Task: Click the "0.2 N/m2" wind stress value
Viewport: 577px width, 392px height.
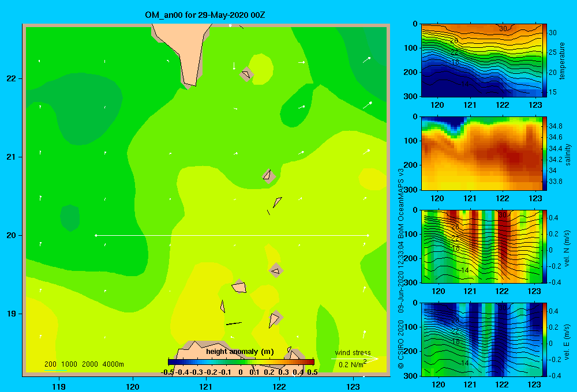Action: (x=353, y=364)
